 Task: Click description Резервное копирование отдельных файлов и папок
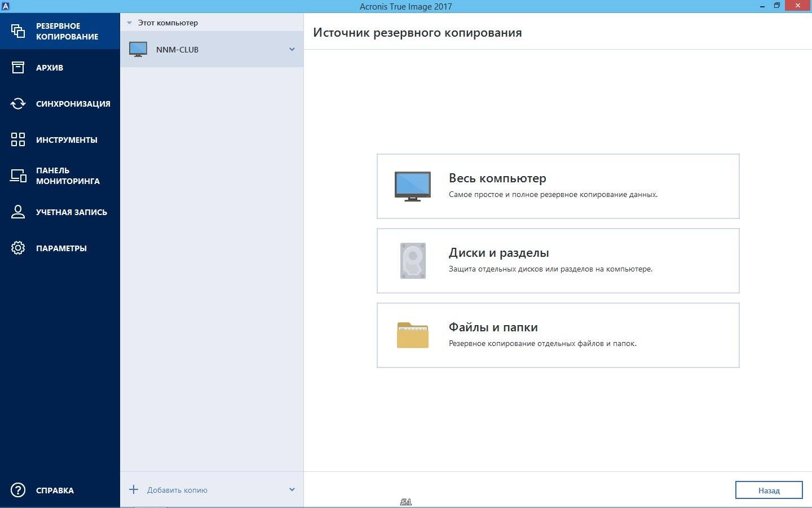542,344
